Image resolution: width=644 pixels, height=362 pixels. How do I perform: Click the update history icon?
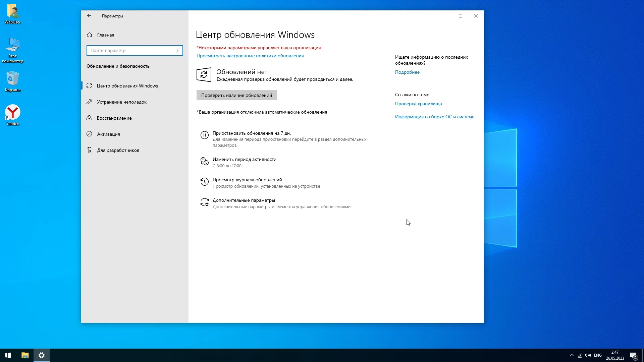(204, 182)
